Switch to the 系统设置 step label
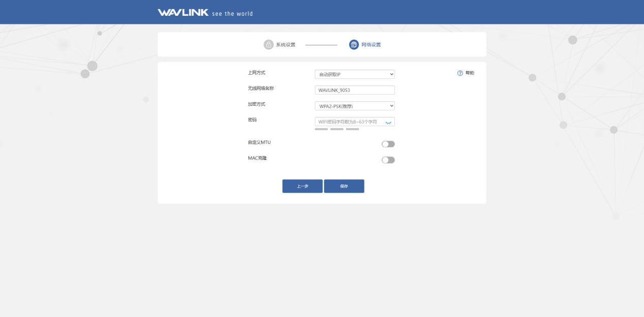 [x=286, y=45]
